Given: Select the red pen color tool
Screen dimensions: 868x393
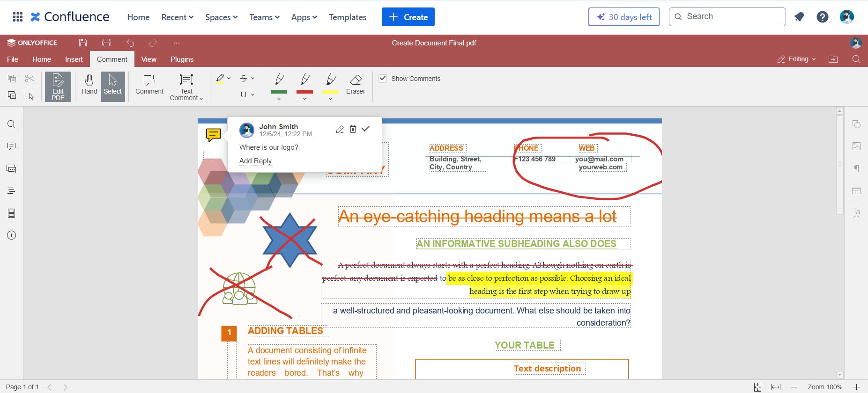Looking at the screenshot, I should pos(305,83).
